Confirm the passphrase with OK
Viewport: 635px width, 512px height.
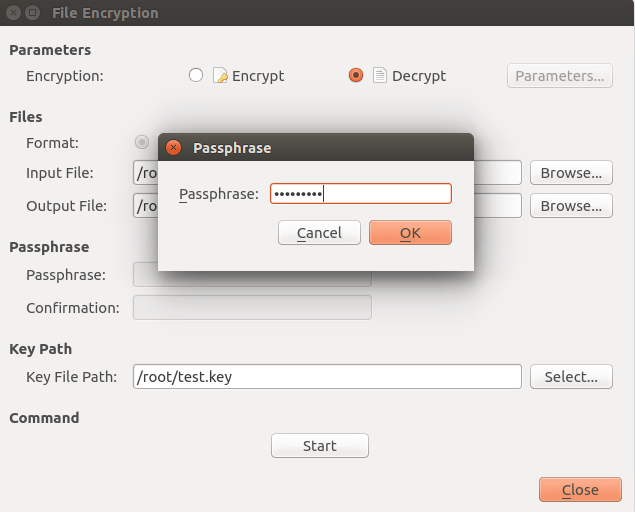[410, 233]
